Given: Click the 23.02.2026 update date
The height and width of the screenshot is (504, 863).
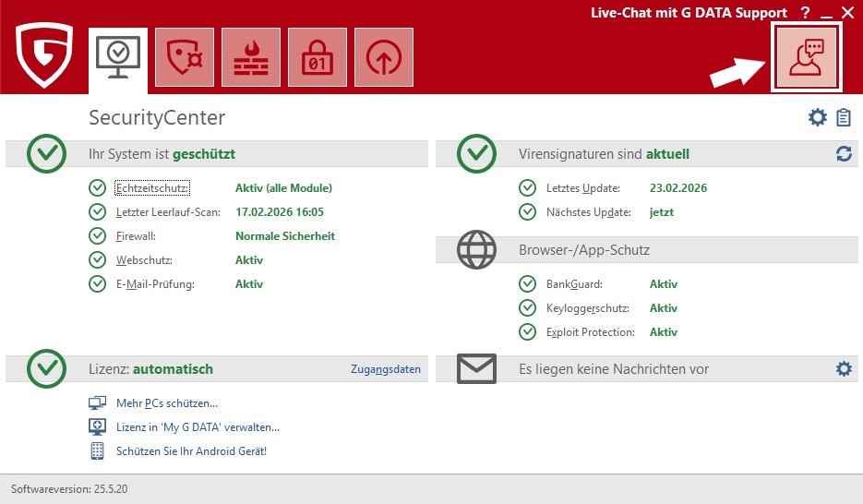Looking at the screenshot, I should [678, 188].
